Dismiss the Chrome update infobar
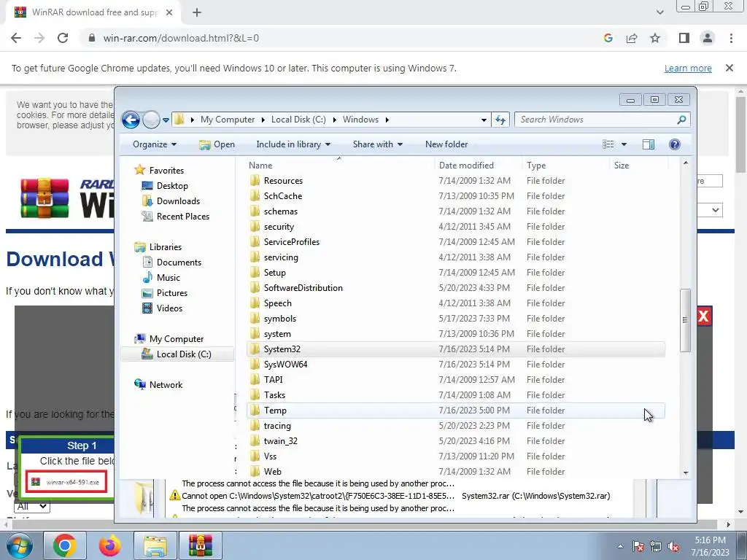 click(729, 68)
